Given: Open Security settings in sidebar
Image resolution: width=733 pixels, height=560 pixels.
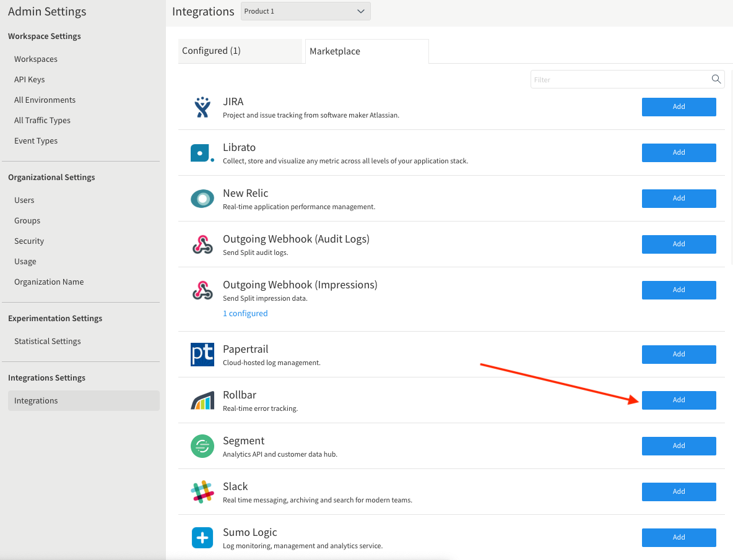Looking at the screenshot, I should 29,241.
